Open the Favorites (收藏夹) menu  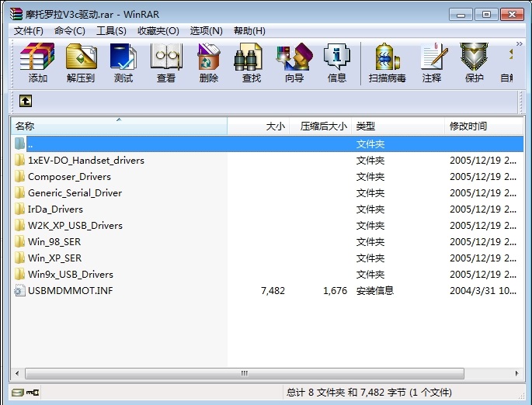pyautogui.click(x=158, y=31)
